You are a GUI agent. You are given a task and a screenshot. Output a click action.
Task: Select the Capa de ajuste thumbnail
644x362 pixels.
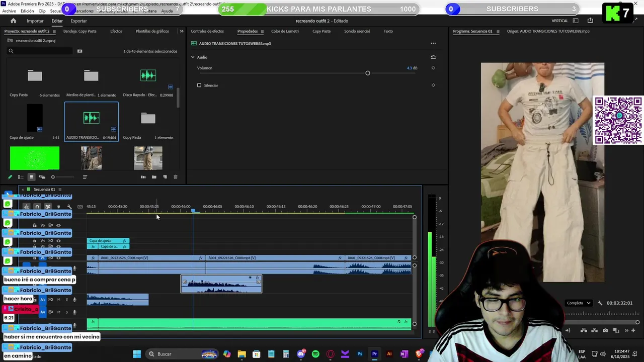tap(35, 118)
